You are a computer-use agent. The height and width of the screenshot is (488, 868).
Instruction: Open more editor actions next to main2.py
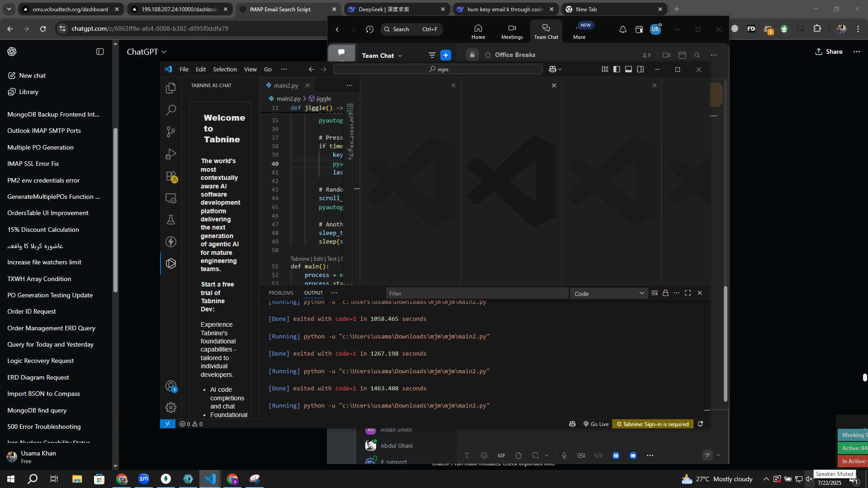(x=349, y=85)
